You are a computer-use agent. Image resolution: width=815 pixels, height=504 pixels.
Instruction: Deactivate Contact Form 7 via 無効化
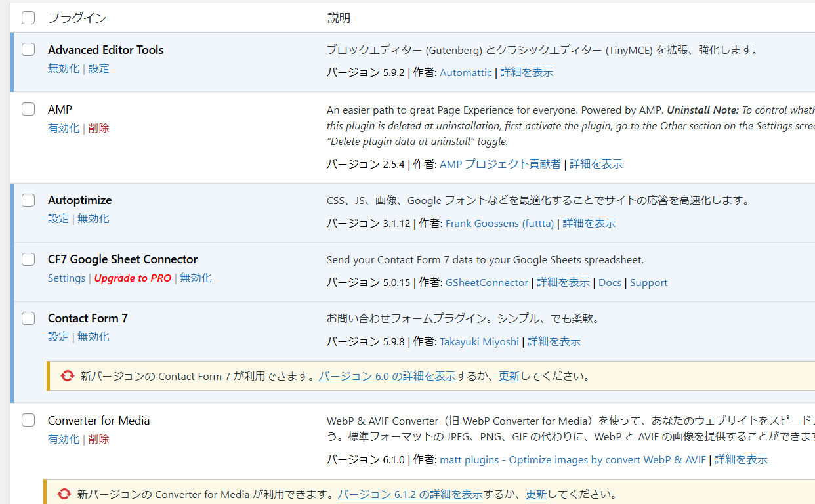tap(93, 337)
